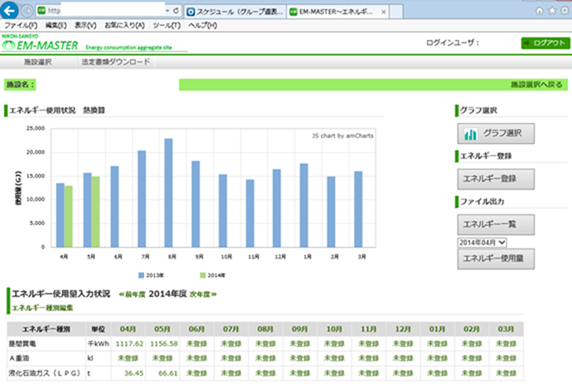Click the JS chart by amCharts link
The image size is (572, 388).
(343, 136)
